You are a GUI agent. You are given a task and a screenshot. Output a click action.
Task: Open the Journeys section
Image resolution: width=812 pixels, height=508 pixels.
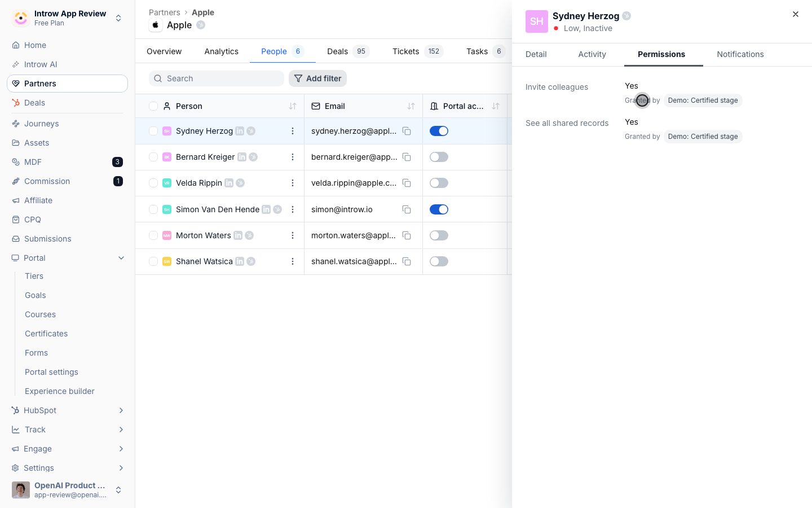(x=67, y=124)
